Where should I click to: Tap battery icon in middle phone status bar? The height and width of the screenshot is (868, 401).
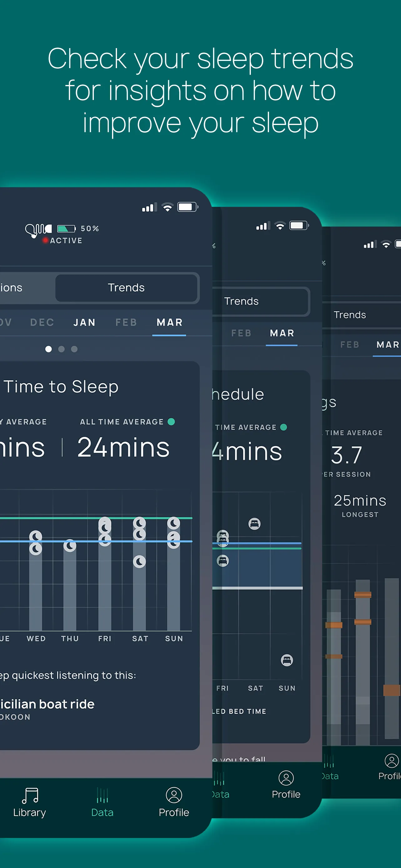coord(299,225)
